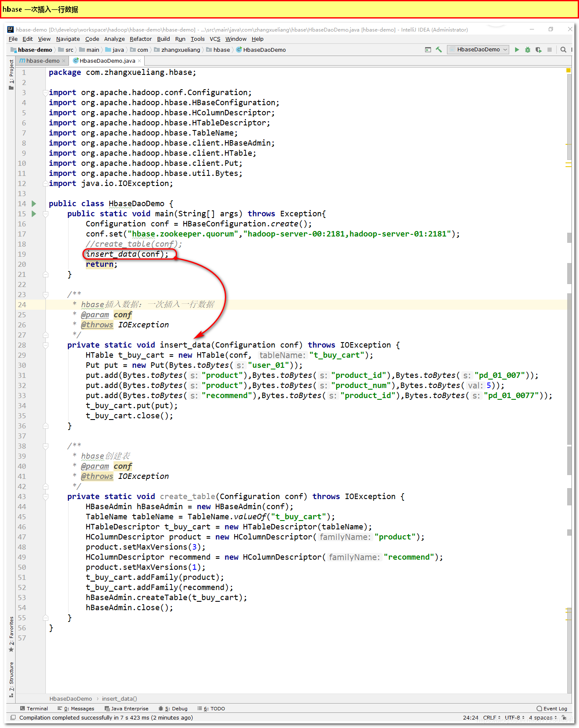This screenshot has width=579, height=728.
Task: Click run gutter arrow on line 15
Action: coord(34,214)
